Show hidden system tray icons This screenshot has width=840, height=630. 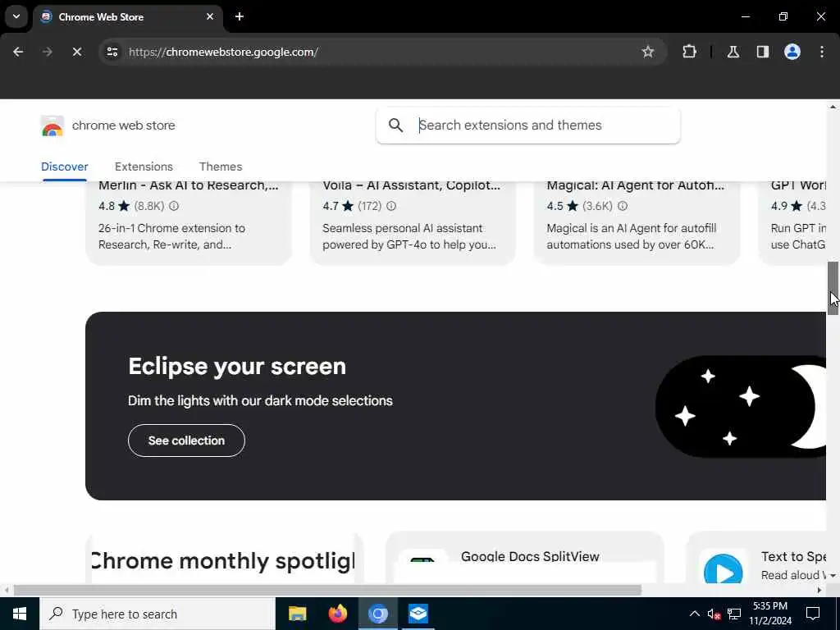[694, 614]
